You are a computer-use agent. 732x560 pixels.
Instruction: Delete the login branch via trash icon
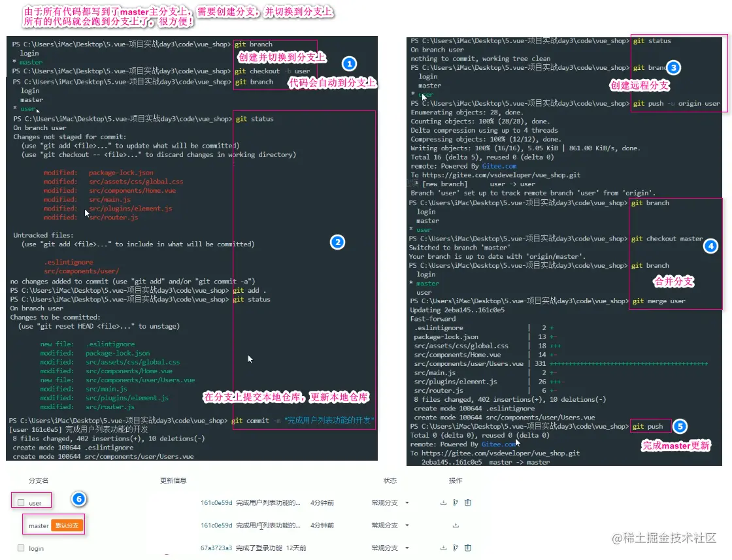point(468,548)
